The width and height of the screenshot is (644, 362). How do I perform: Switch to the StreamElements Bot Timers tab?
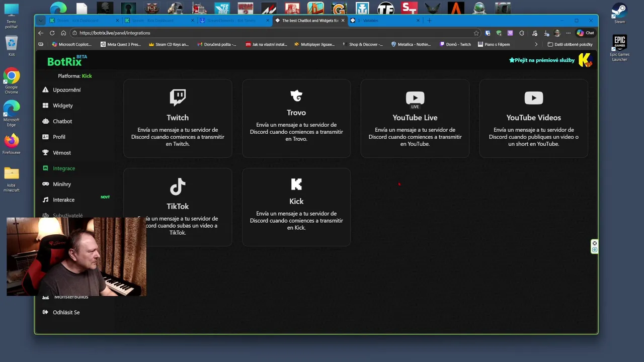(x=234, y=21)
